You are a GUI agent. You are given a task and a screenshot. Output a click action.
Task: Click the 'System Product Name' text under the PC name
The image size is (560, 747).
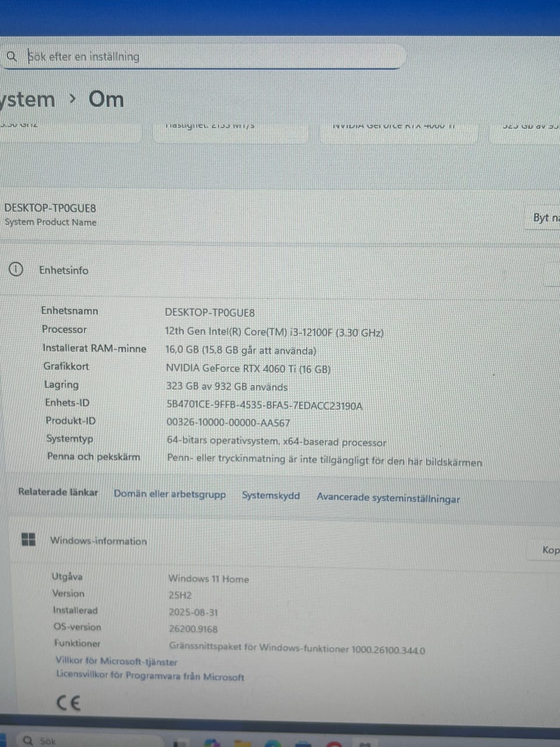pos(50,222)
